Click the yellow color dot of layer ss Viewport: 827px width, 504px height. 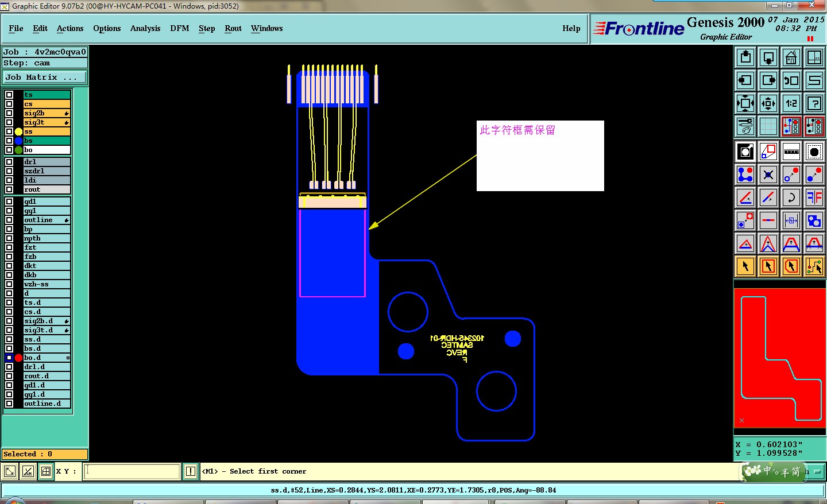pyautogui.click(x=18, y=131)
